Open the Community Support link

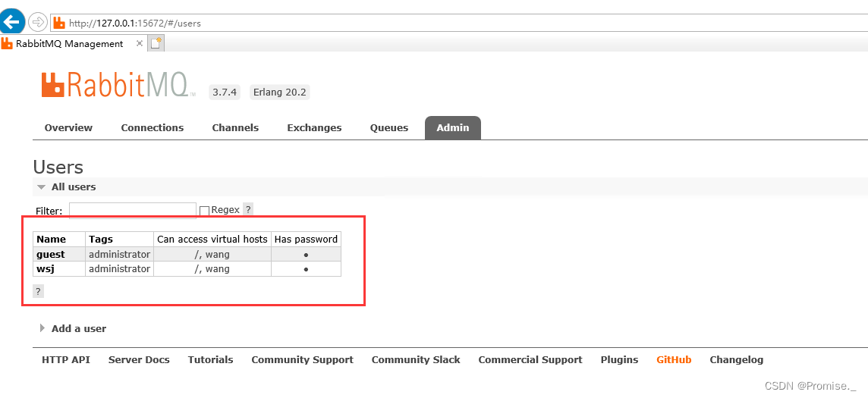302,360
